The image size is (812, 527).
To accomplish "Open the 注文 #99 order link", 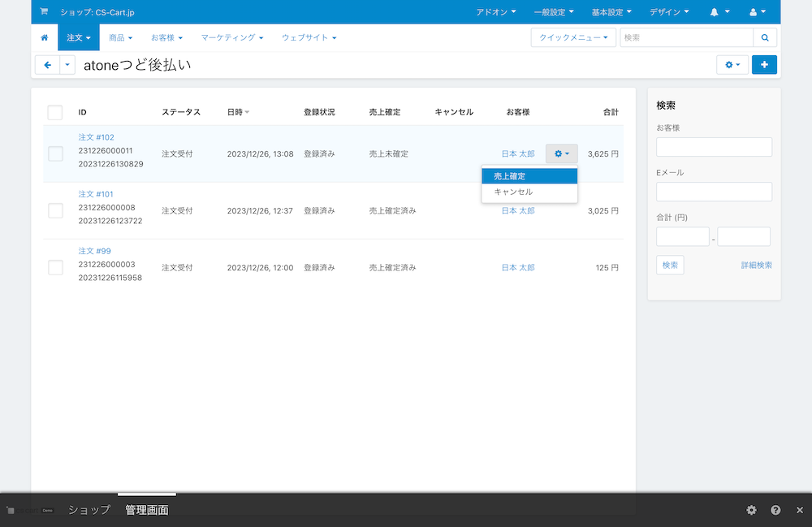I will [x=94, y=251].
